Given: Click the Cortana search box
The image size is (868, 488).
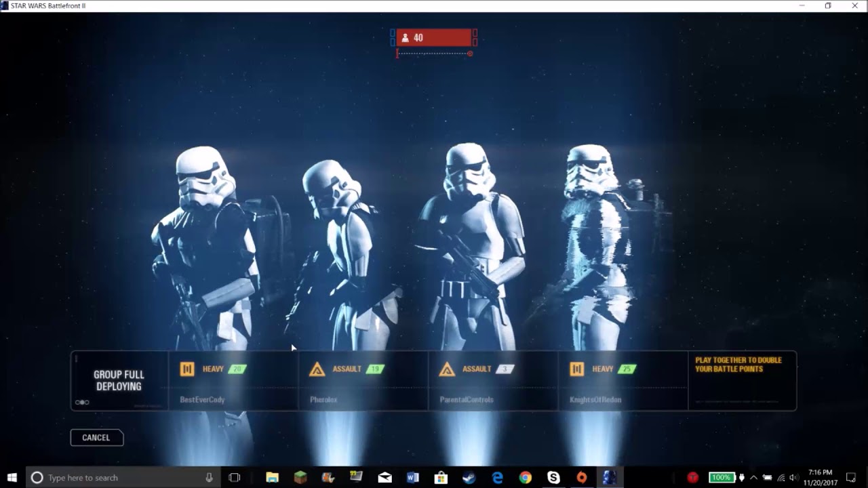Looking at the screenshot, I should pyautogui.click(x=122, y=478).
